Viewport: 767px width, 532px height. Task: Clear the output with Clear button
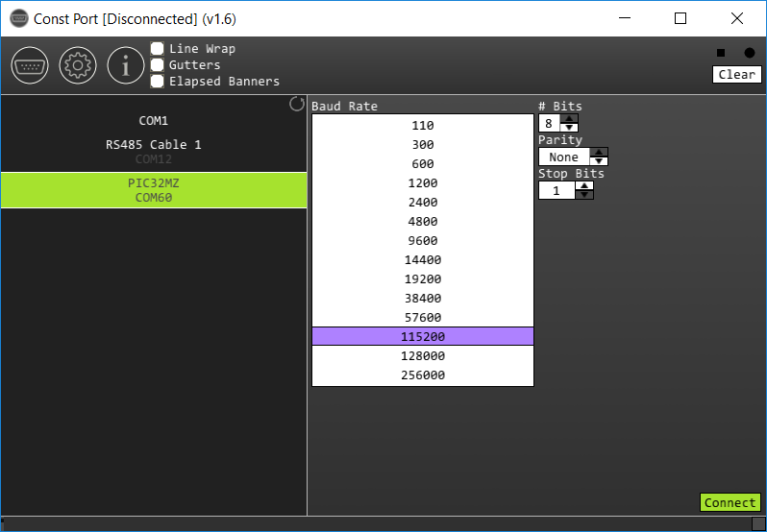click(x=736, y=74)
